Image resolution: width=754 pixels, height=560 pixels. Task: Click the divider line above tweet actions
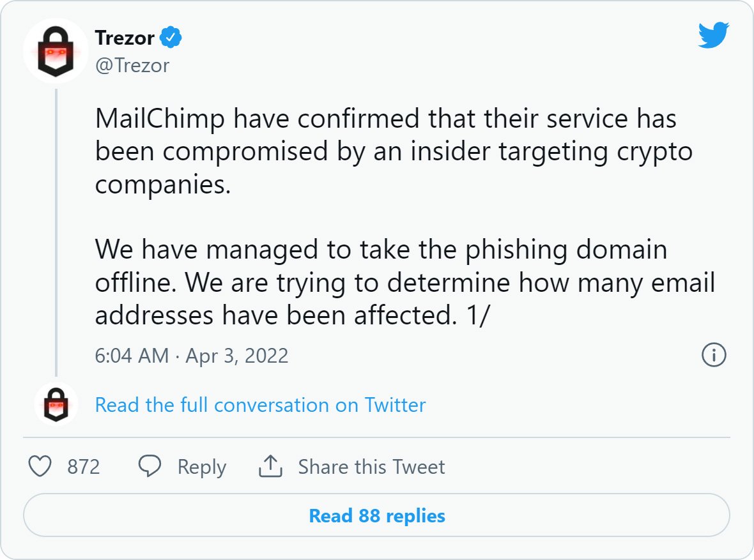pyautogui.click(x=376, y=437)
